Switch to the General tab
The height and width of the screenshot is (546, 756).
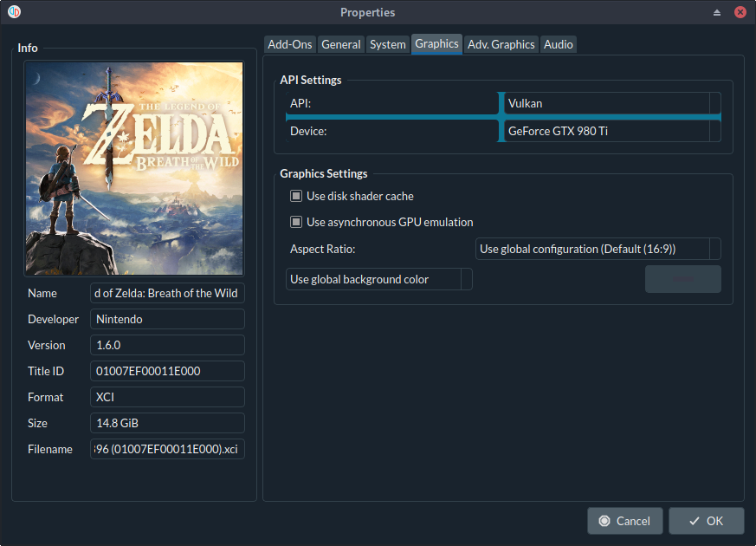(x=340, y=44)
